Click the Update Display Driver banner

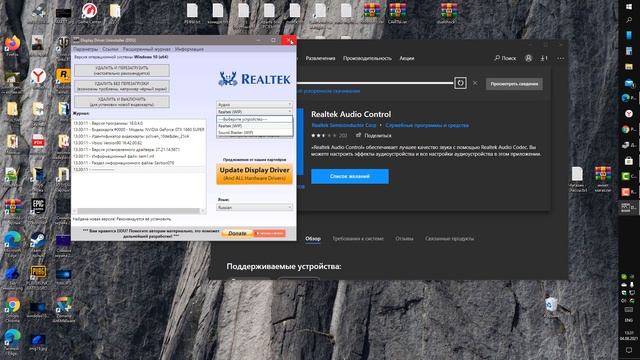(x=254, y=174)
